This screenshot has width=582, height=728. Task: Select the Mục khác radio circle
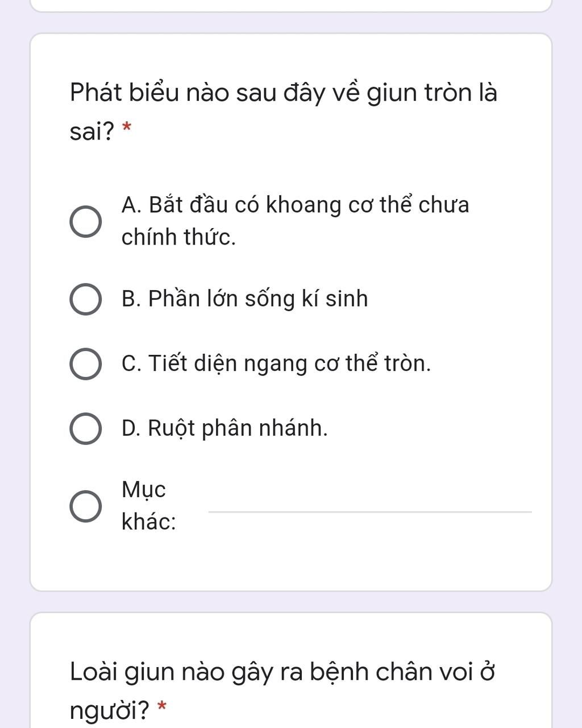[x=86, y=506]
